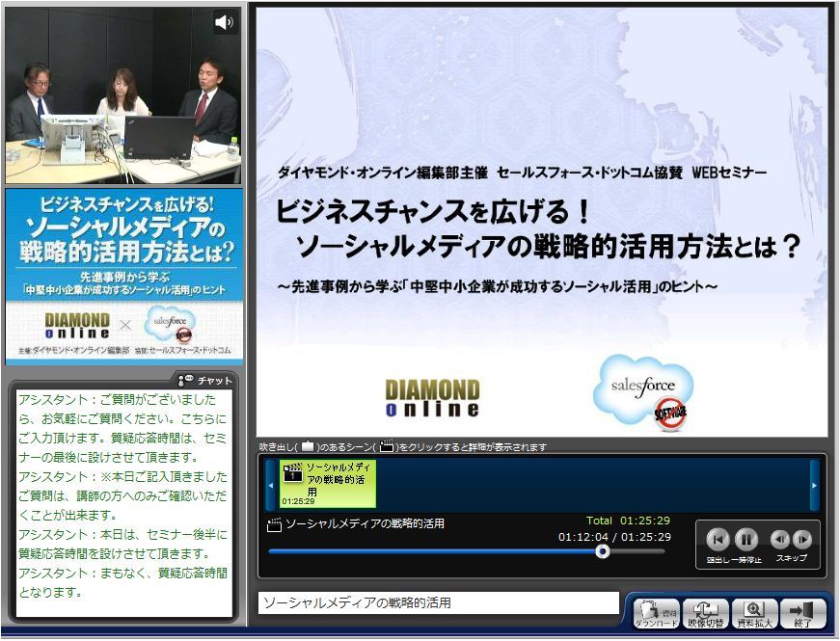840x641 pixels.
Task: Click the 終了 exit button
Action: tap(803, 614)
